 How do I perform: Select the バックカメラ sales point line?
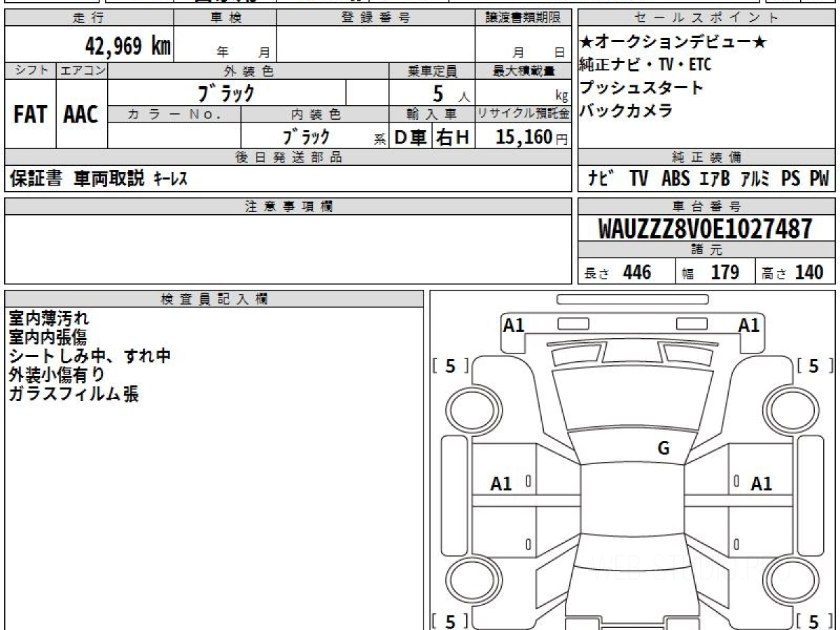tap(626, 111)
